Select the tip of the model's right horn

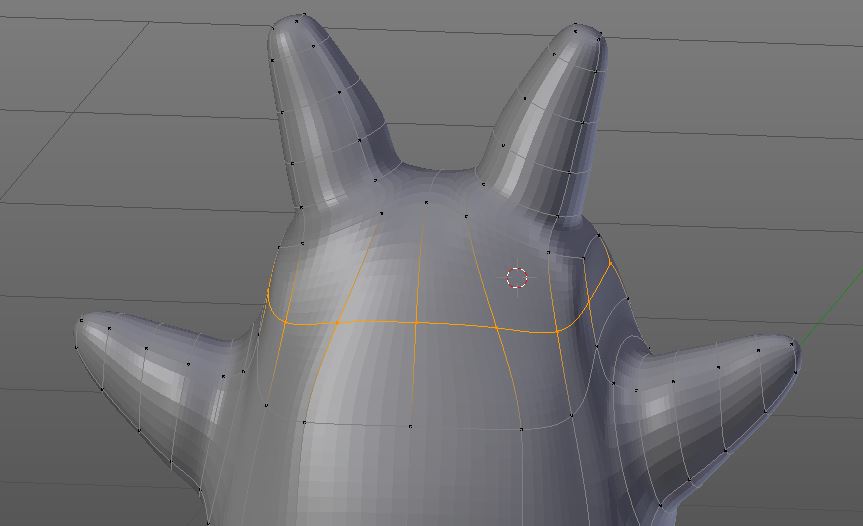click(x=587, y=32)
